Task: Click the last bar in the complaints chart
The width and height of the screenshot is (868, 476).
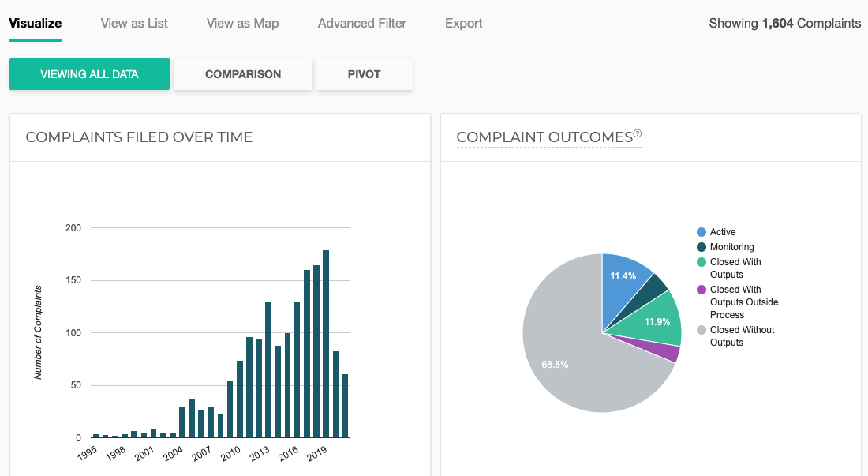Action: coord(346,406)
